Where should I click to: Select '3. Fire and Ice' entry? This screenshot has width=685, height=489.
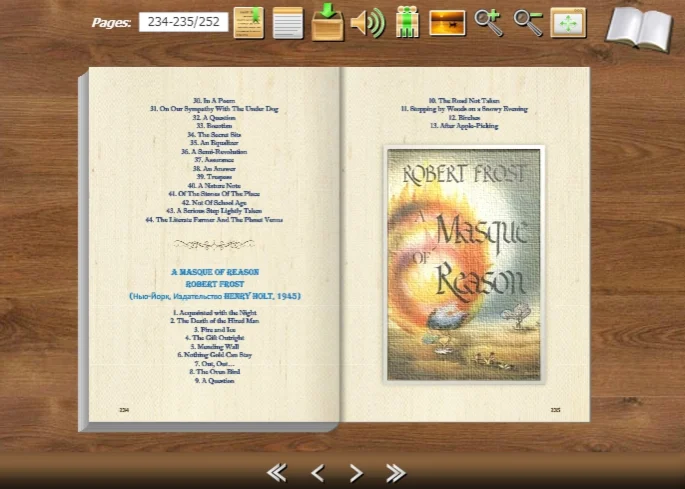(214, 329)
